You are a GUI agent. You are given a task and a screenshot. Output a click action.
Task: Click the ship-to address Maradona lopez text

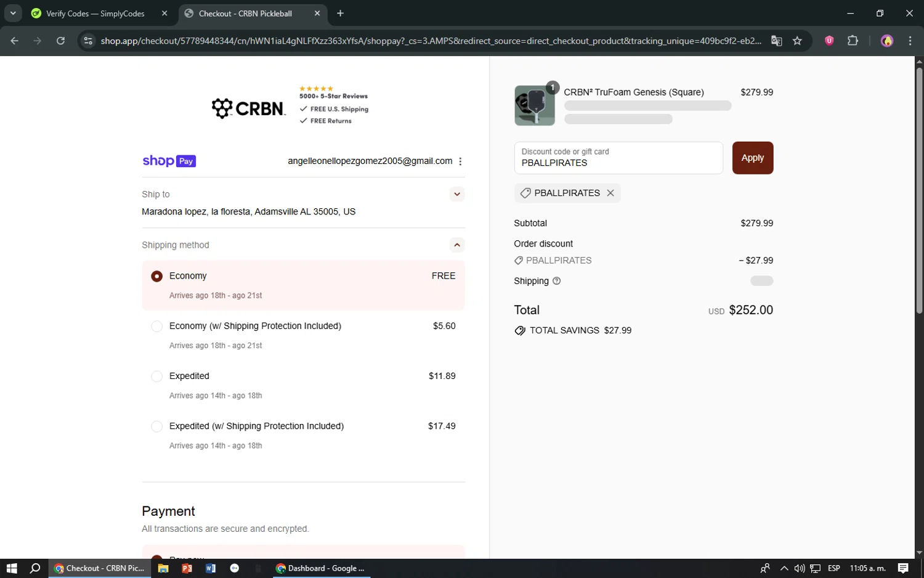248,211
